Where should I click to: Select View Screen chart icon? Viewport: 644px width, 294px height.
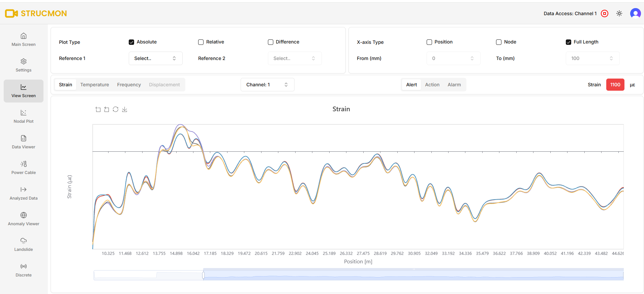pos(24,87)
